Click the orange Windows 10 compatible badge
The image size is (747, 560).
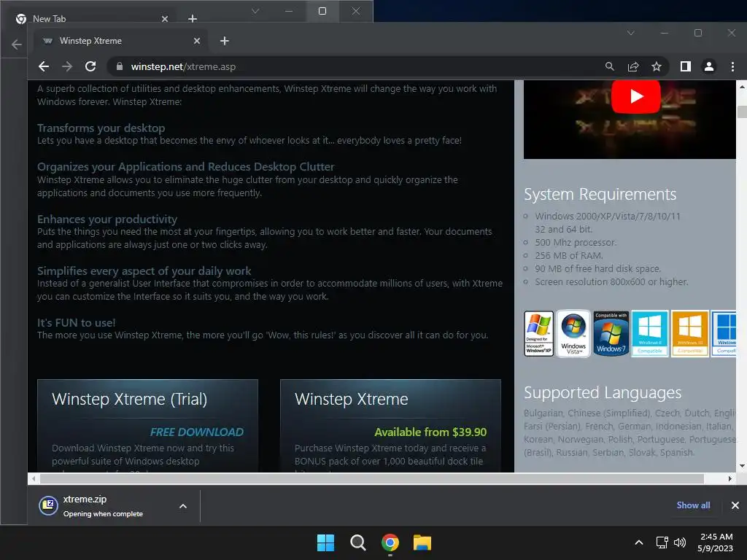tap(690, 334)
